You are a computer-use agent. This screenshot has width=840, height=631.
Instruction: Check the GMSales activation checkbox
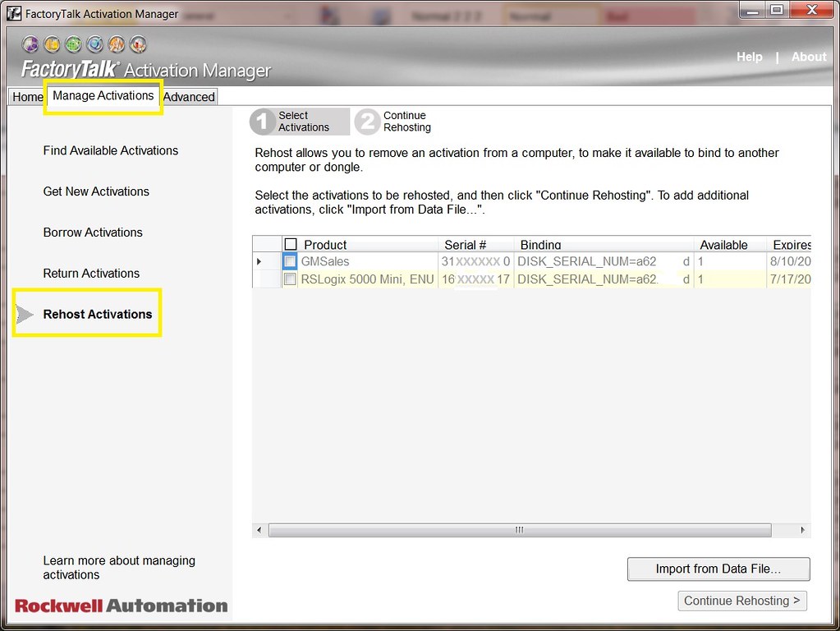[x=290, y=261]
